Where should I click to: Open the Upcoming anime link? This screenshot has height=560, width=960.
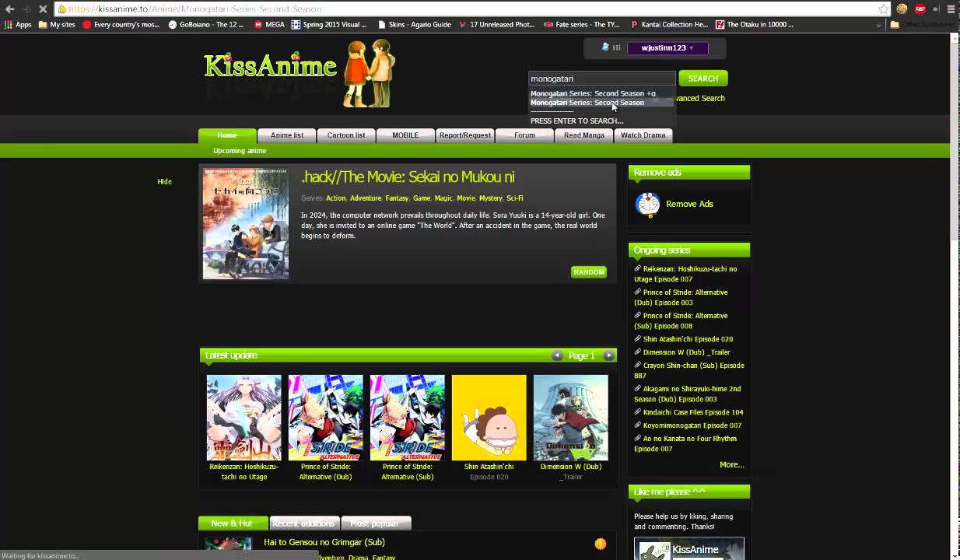click(240, 151)
